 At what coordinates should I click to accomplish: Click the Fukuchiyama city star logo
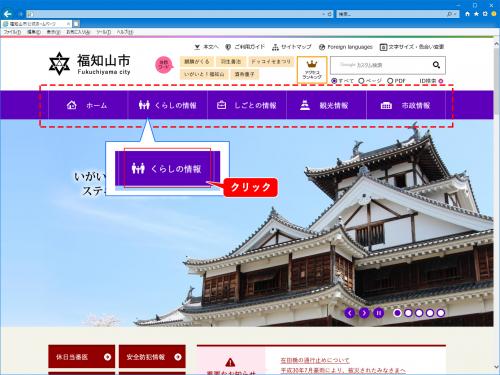click(x=59, y=63)
